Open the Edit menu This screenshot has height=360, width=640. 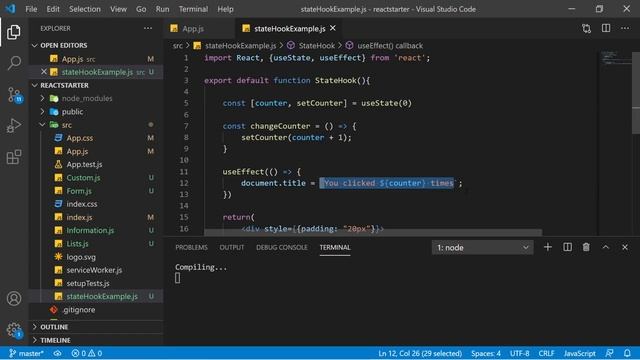(x=53, y=9)
